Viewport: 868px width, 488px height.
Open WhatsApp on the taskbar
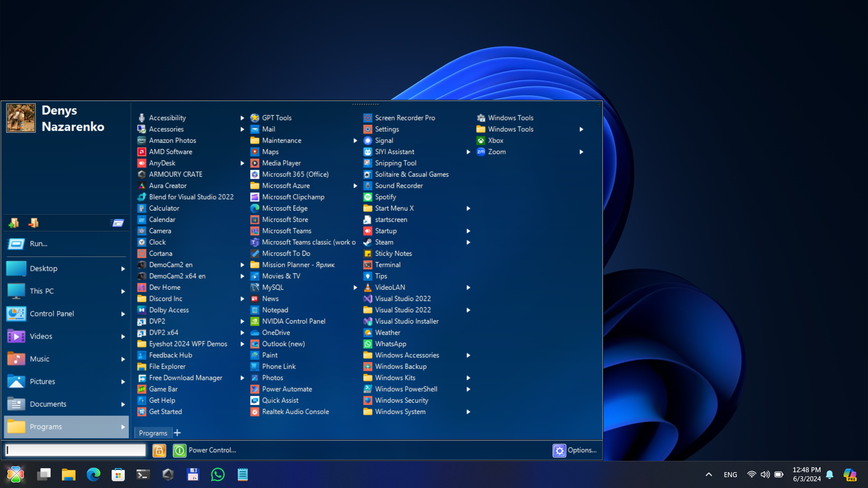click(217, 474)
